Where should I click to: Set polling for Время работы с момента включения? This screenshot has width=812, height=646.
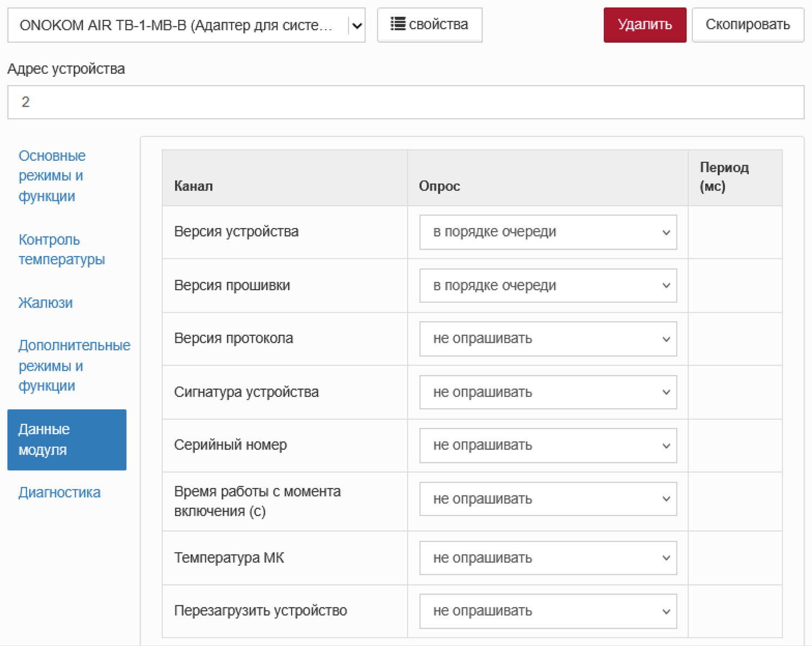(x=547, y=499)
